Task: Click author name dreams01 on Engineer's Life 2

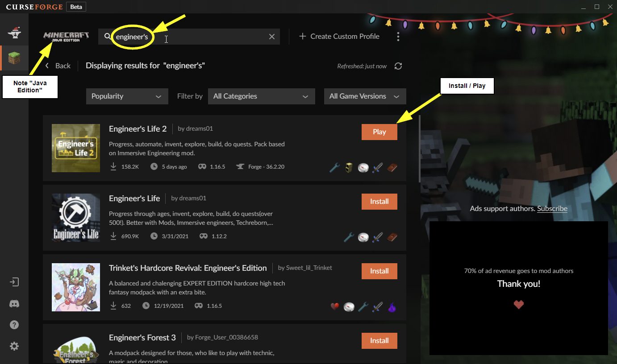Action: pyautogui.click(x=199, y=128)
